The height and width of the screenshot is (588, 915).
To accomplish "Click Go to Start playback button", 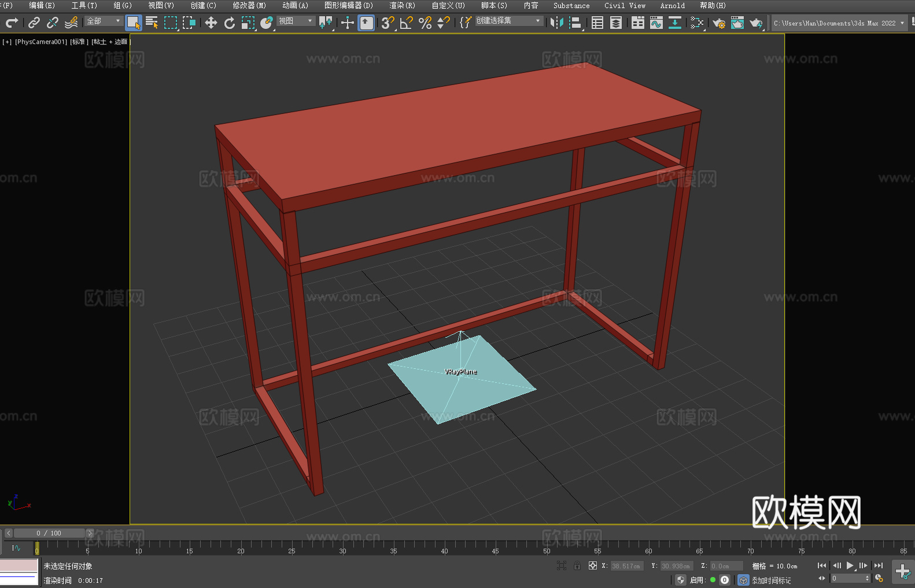I will (822, 565).
